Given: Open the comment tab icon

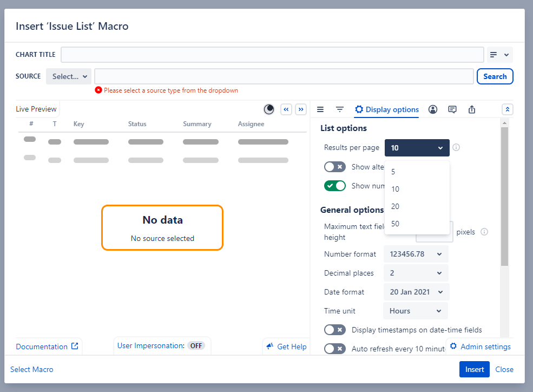Looking at the screenshot, I should click(x=452, y=109).
